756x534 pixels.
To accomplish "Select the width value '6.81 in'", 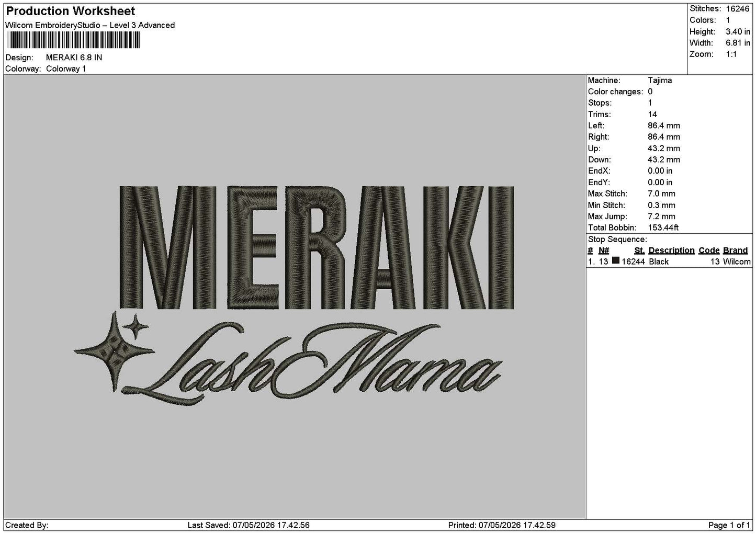I will [x=738, y=43].
